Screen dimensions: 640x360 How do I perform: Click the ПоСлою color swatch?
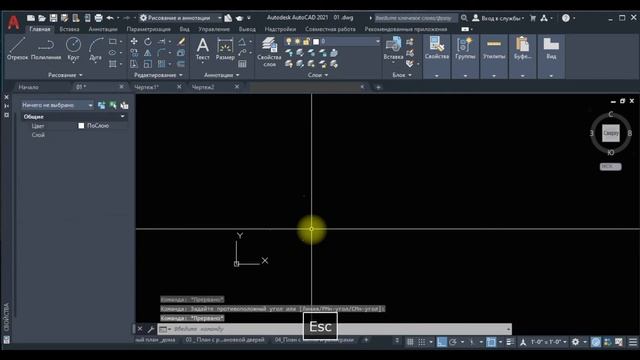tap(81, 126)
